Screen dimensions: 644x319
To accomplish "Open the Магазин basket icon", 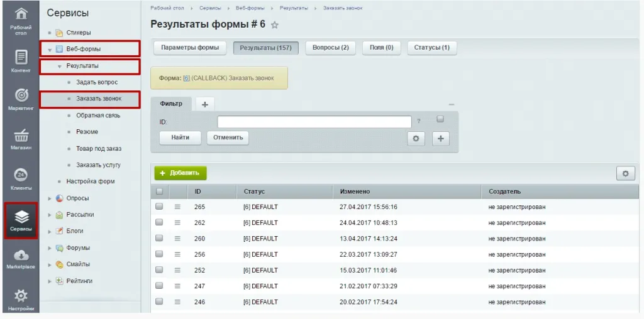I will pyautogui.click(x=21, y=136).
